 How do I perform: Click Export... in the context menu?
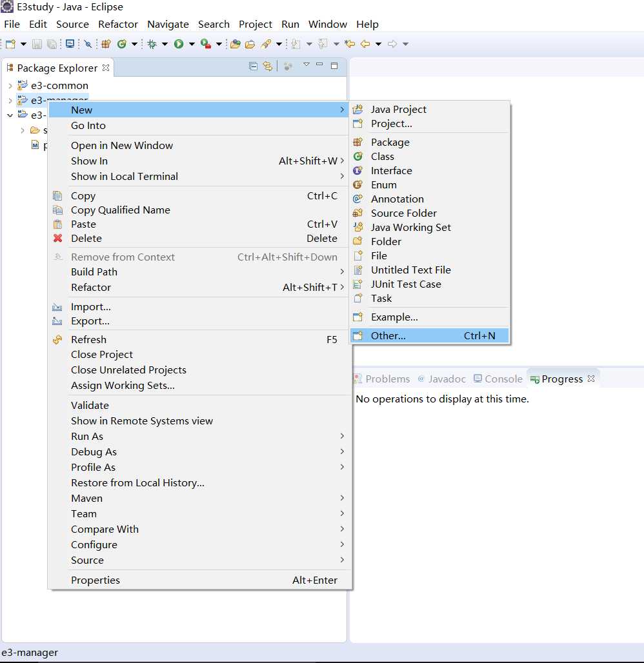[199, 321]
